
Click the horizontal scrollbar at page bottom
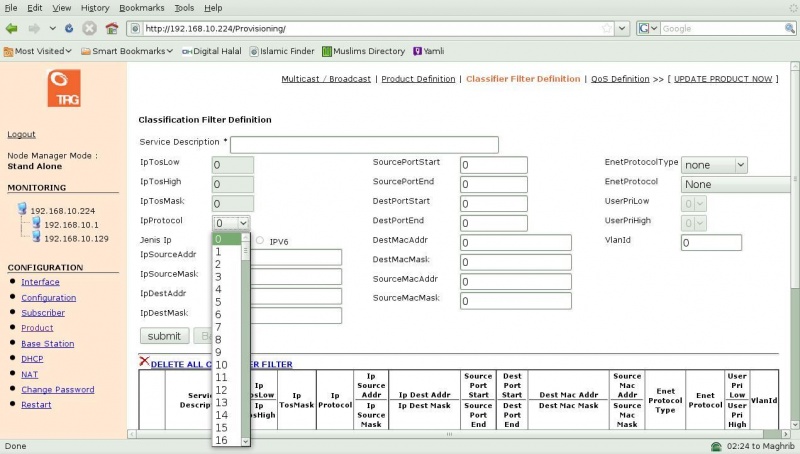click(450, 434)
